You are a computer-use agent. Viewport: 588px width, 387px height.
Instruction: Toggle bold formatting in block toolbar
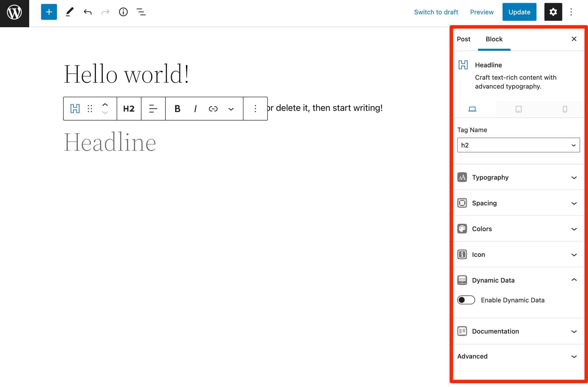coord(177,109)
